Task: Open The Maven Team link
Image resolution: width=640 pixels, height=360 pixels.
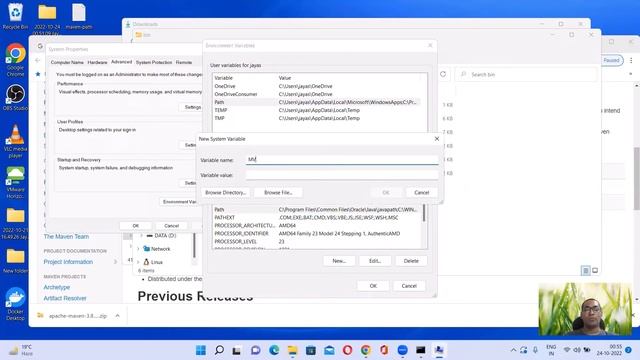Action: click(x=66, y=236)
